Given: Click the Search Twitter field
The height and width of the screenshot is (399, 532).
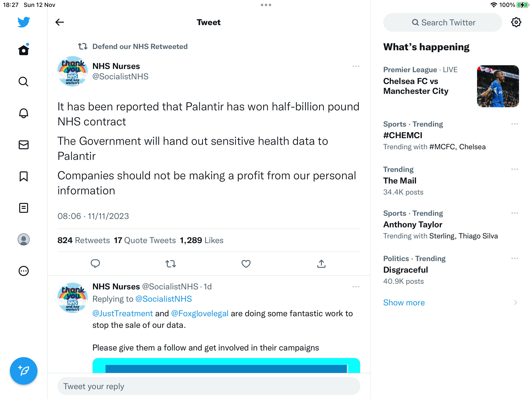Looking at the screenshot, I should coord(442,22).
